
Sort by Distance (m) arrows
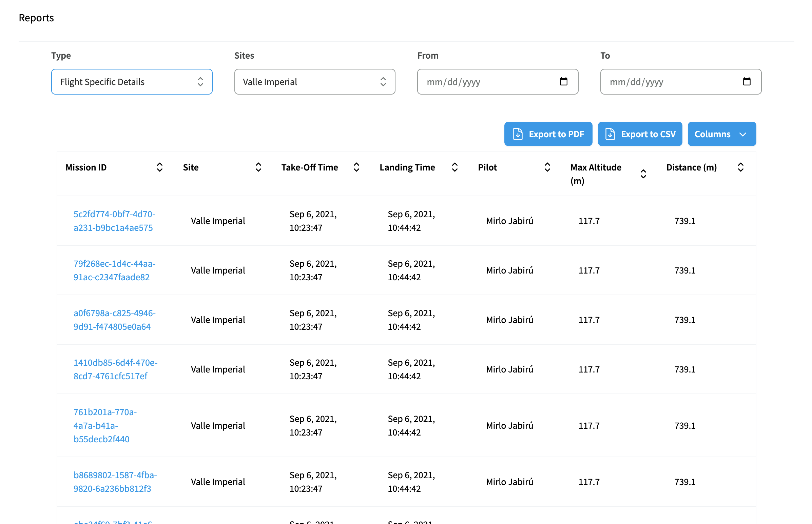point(740,167)
